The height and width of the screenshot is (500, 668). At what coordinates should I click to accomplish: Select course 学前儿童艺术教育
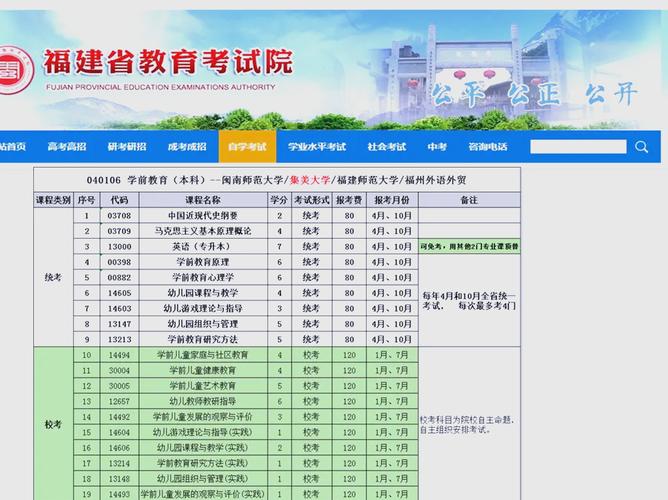coord(203,386)
